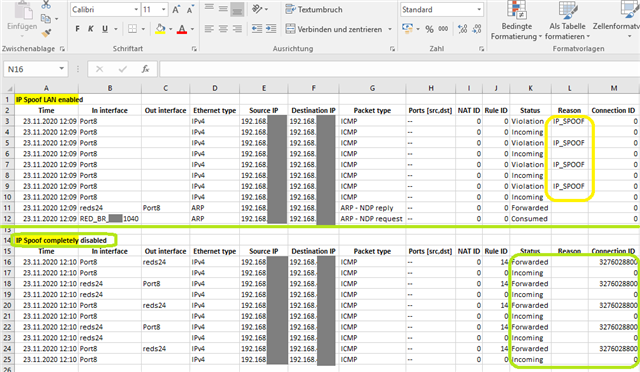Align cell text to the right
This screenshot has height=372, width=640.
237,29
